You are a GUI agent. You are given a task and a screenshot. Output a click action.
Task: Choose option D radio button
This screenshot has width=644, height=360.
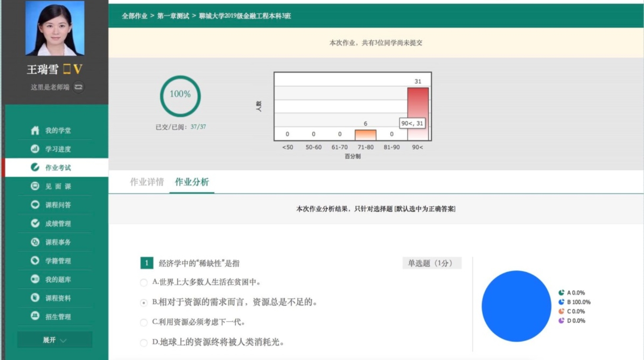coord(144,343)
